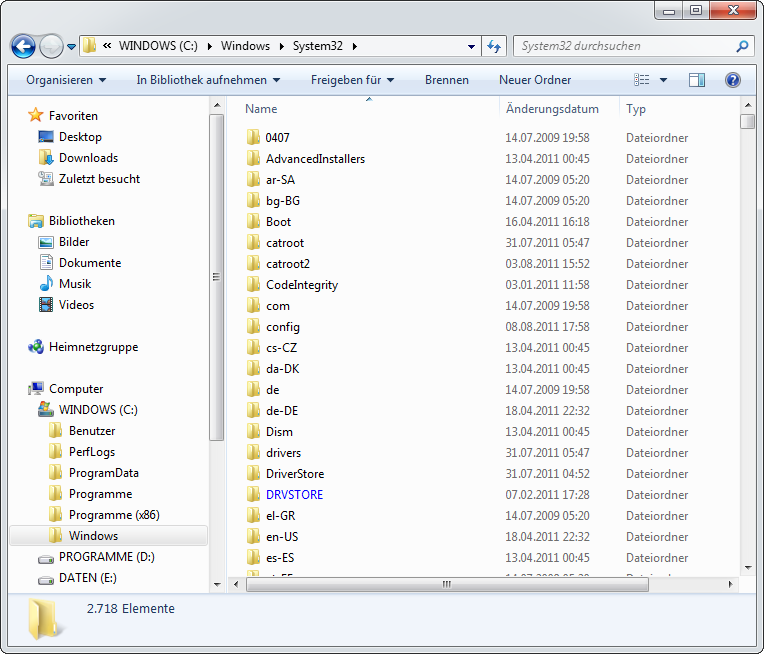764x654 pixels.
Task: Click the navigation pane scrollbar thumb
Action: 216,277
